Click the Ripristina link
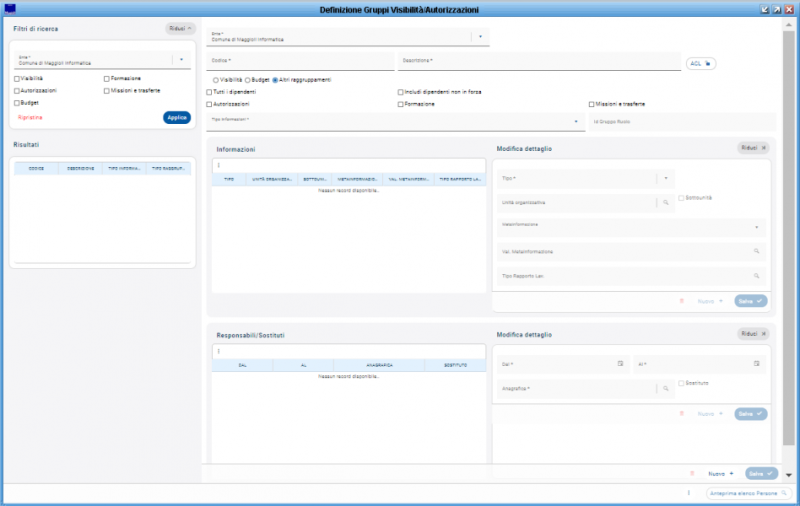The width and height of the screenshot is (800, 506). pos(30,117)
